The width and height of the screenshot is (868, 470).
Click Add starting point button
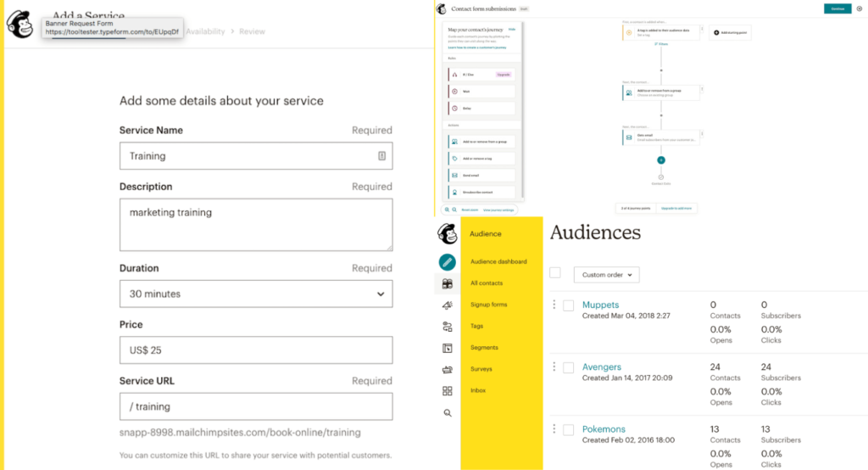[x=730, y=33]
